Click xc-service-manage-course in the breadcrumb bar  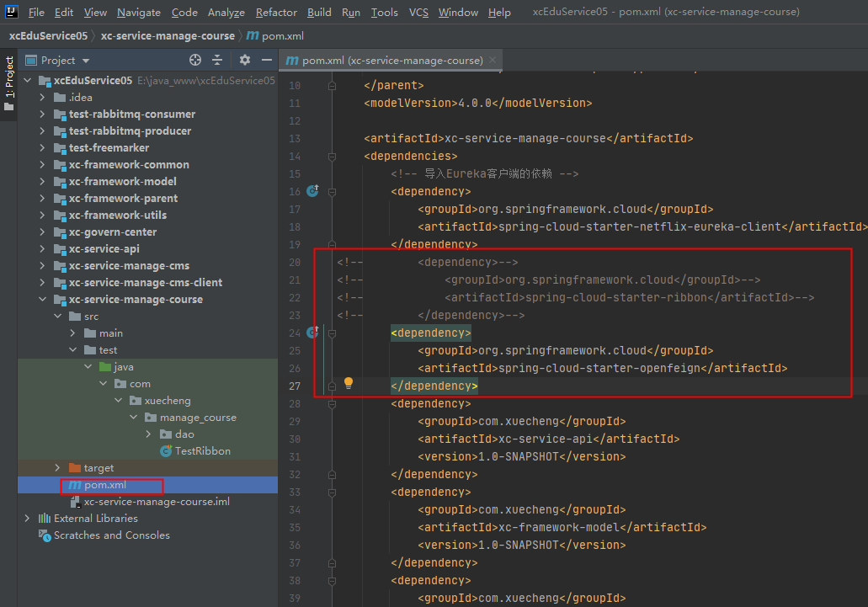pos(168,35)
